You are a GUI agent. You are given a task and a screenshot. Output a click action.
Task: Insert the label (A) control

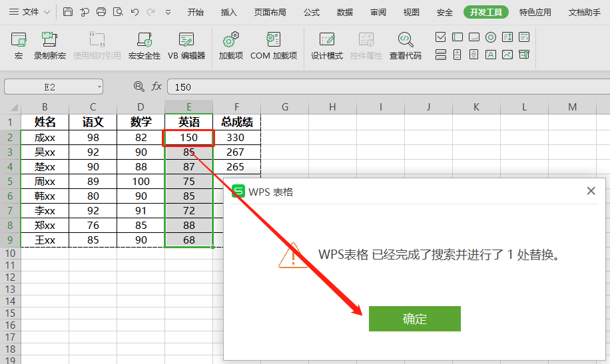tap(491, 55)
